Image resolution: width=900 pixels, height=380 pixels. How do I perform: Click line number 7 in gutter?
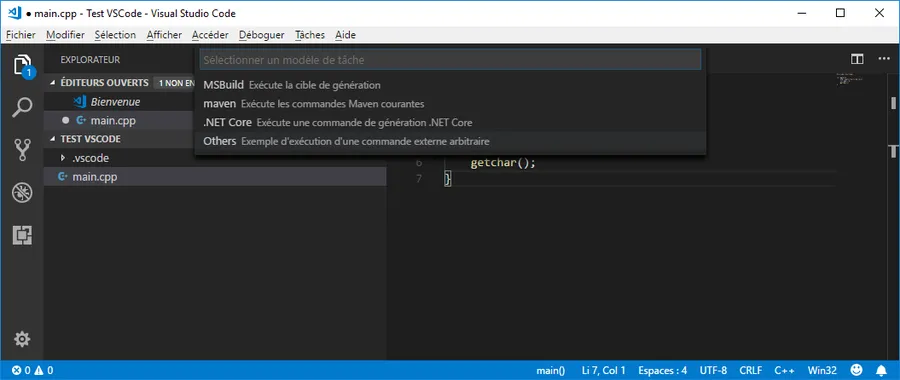(418, 179)
